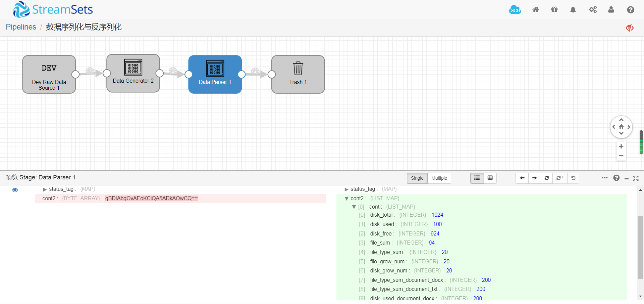Viewport: 644px width, 304px height.
Task: Open the SCH cloud control hub icon
Action: tap(515, 10)
